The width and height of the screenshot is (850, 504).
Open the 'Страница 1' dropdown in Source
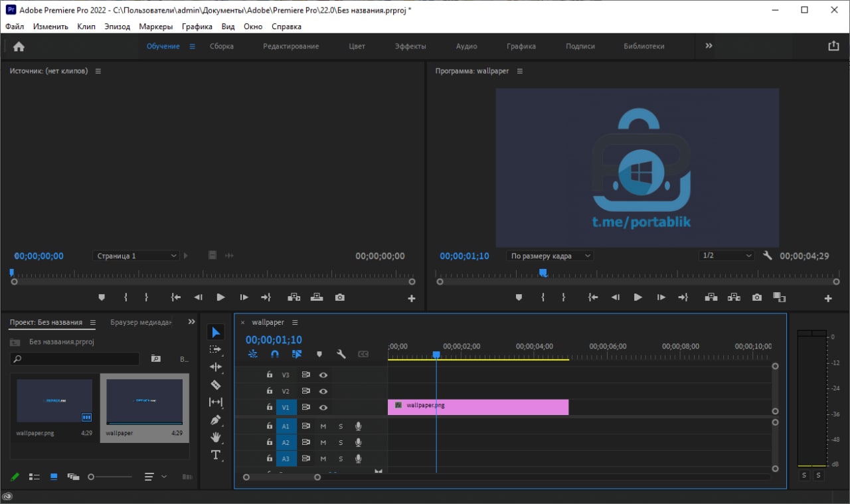coord(135,256)
